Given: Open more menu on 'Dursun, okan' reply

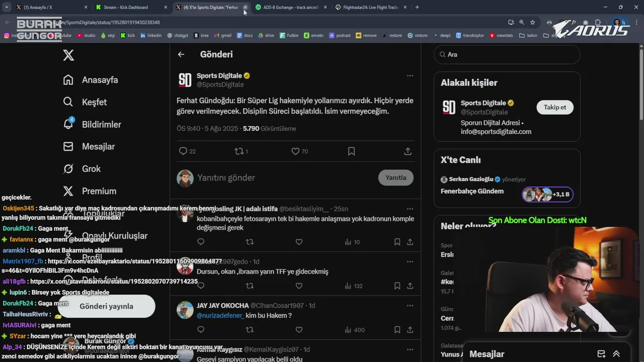Looking at the screenshot, I should (x=410, y=262).
